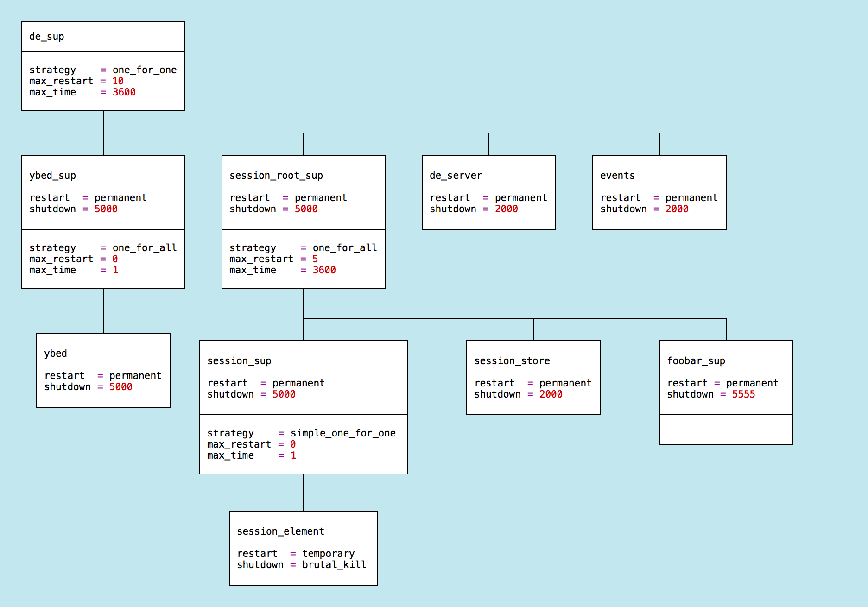Click shutdown value 5555 in foobar_sup
This screenshot has height=607, width=868.
[x=744, y=394]
